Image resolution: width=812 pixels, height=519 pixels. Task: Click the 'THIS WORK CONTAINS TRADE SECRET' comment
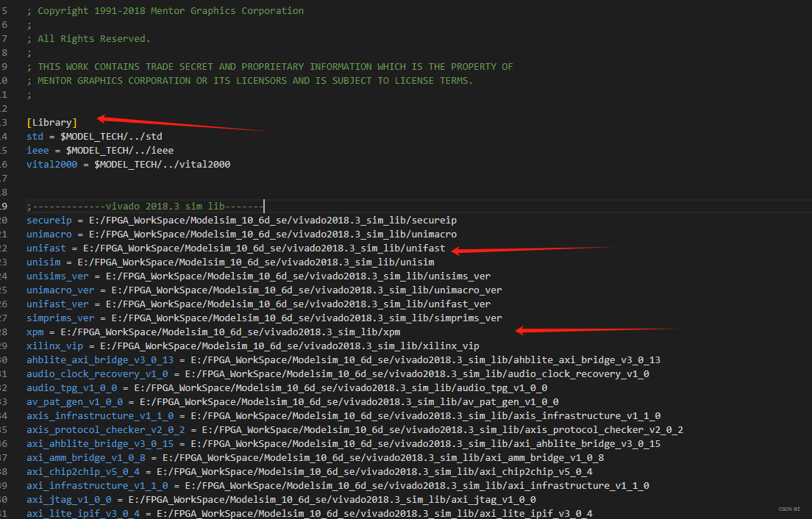coord(270,67)
